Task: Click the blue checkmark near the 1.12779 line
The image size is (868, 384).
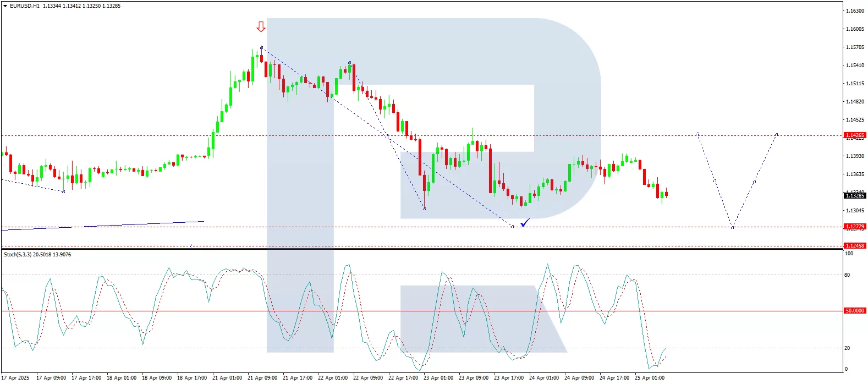Action: coord(525,222)
